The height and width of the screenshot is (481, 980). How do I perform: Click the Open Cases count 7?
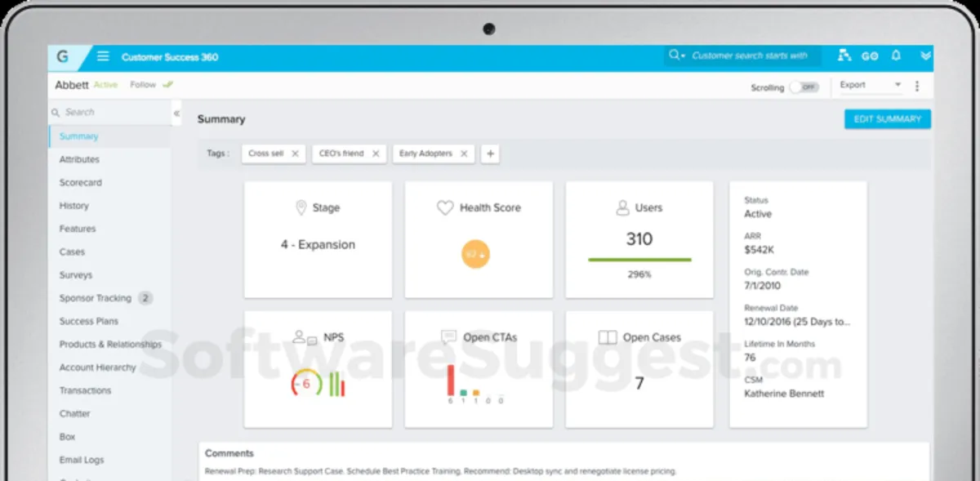(x=639, y=384)
